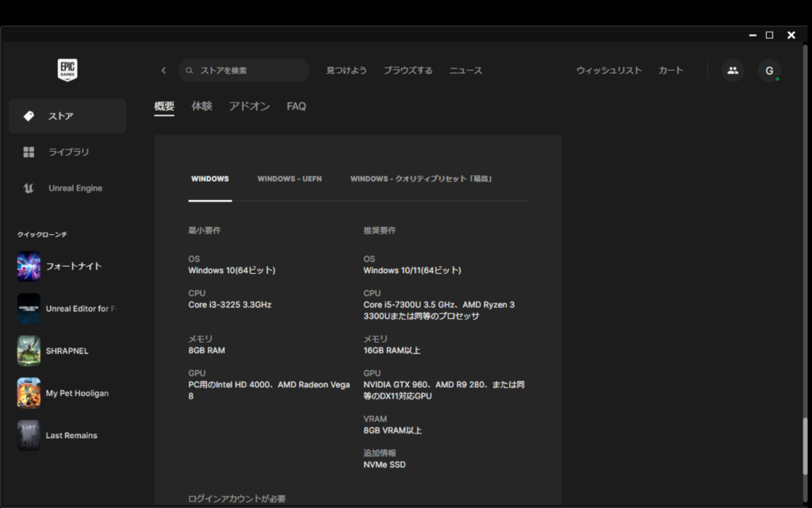This screenshot has width=812, height=508.
Task: Open Unreal Editor for Fortnite thumbnail
Action: [29, 309]
